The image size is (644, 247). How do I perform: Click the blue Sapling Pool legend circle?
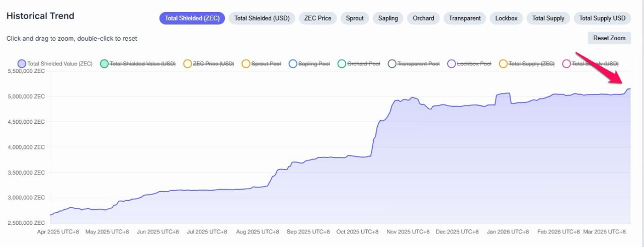click(293, 64)
